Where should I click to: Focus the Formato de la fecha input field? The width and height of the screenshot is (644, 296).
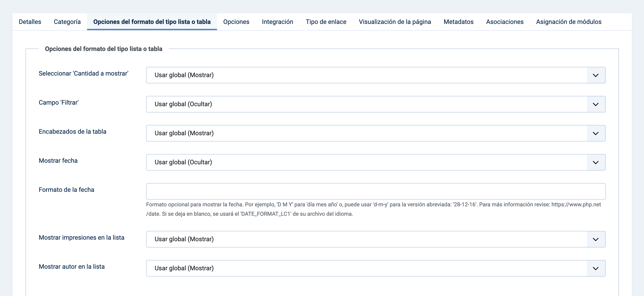click(x=376, y=191)
